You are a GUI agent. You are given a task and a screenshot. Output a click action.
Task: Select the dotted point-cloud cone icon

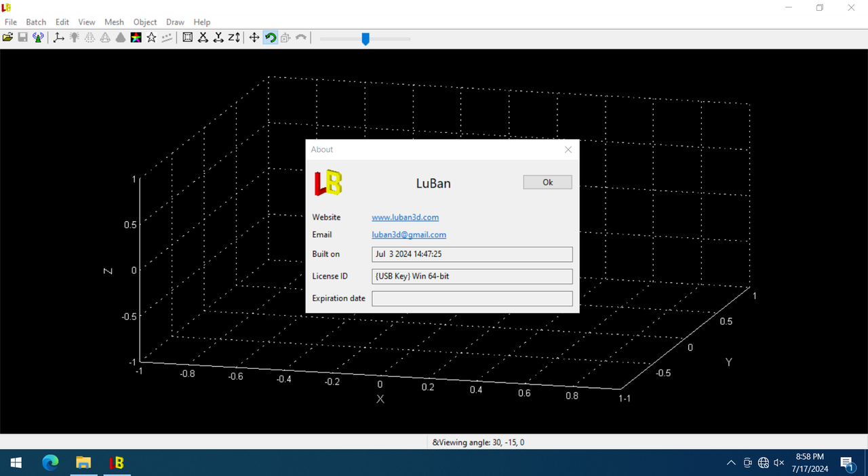point(90,38)
